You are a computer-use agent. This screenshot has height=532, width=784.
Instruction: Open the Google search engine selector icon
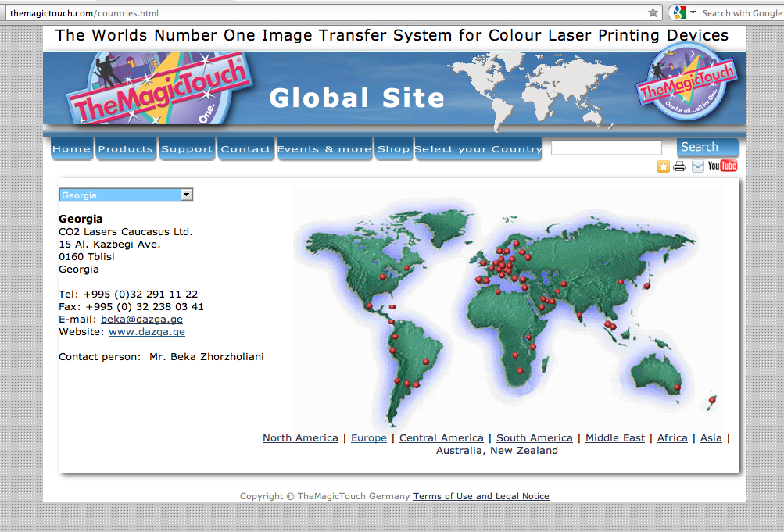679,12
